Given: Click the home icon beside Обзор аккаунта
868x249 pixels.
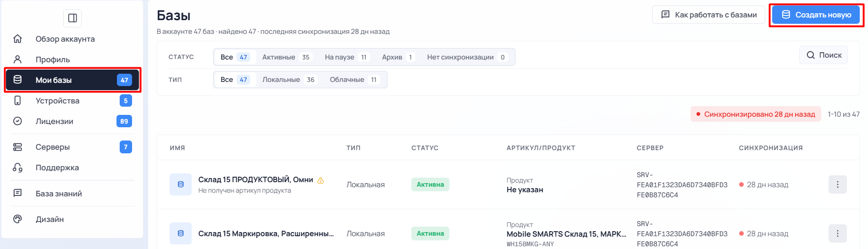Looking at the screenshot, I should (x=17, y=39).
